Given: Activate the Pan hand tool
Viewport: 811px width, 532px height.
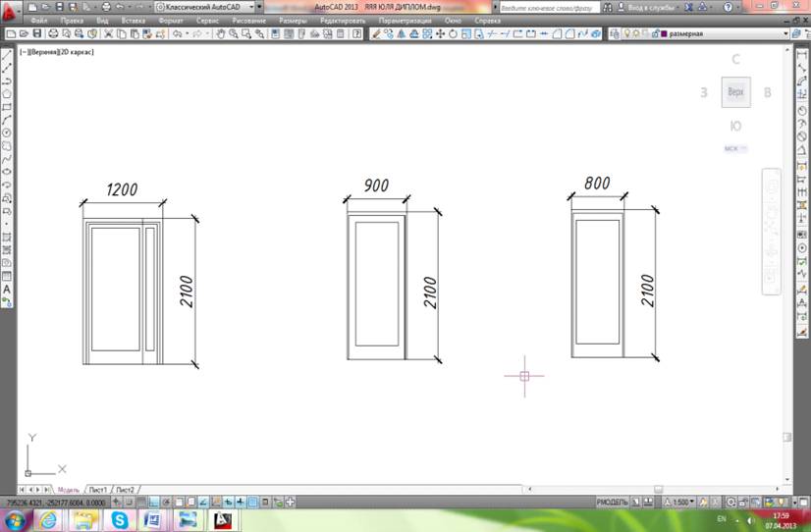Looking at the screenshot, I should point(220,33).
